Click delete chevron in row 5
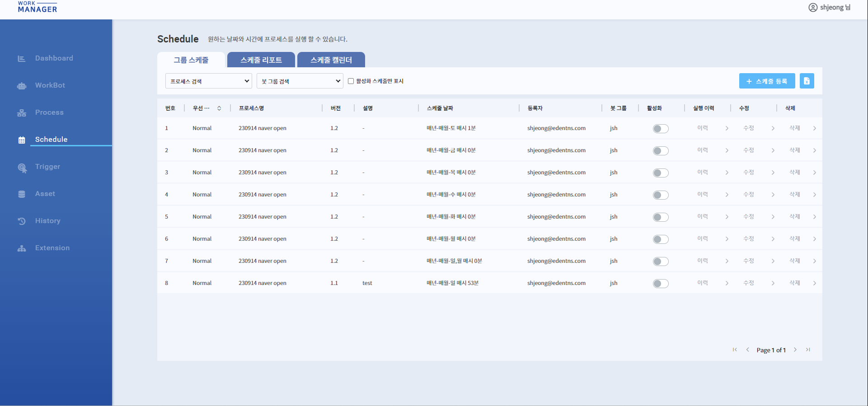Screen dimensions: 868x406 pyautogui.click(x=815, y=217)
